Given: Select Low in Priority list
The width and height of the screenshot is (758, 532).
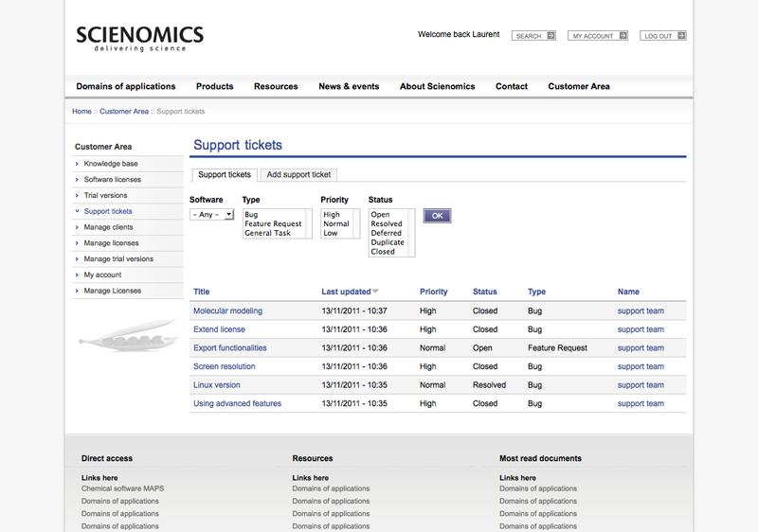Looking at the screenshot, I should point(330,233).
